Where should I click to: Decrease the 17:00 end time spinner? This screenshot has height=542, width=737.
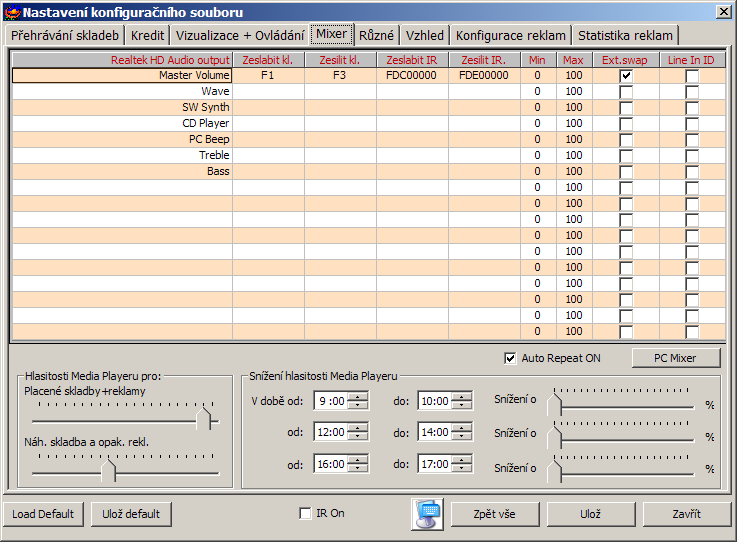[462, 468]
